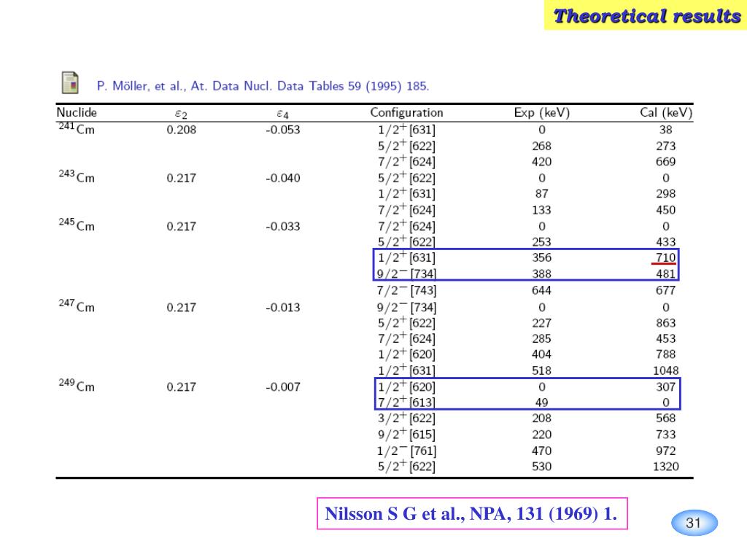Select the 241Cm nuclide label
Image resolution: width=747 pixels, height=560 pixels.
77,128
